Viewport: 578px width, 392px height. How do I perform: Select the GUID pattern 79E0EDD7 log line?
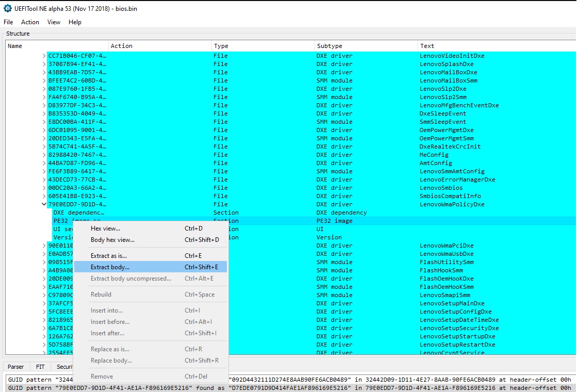click(291, 388)
